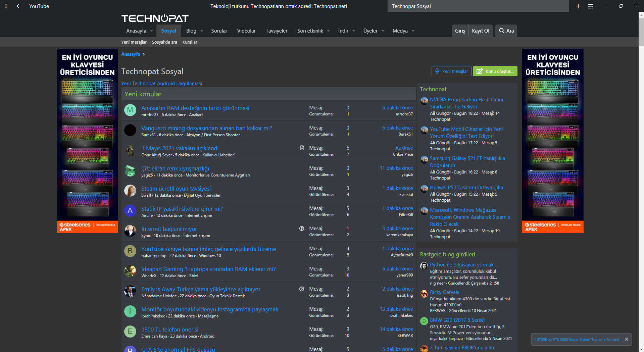Click the Anasayfa breadcrumb link
Image resolution: width=644 pixels, height=352 pixels.
(x=131, y=54)
